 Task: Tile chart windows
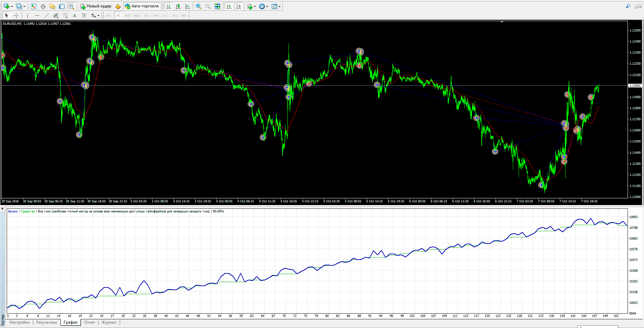tap(217, 6)
